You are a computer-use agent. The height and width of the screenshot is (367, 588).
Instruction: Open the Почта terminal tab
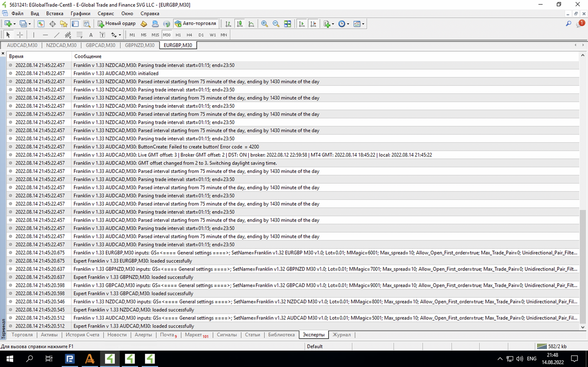pyautogui.click(x=168, y=335)
